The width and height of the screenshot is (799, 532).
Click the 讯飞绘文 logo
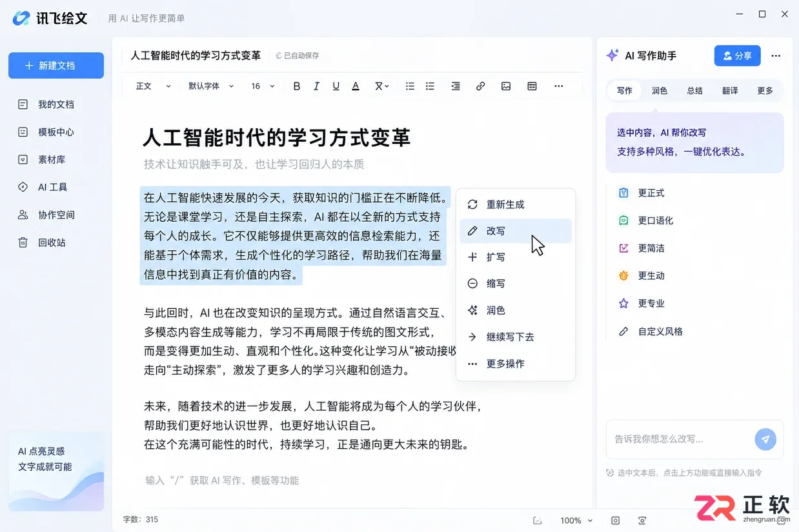click(x=50, y=18)
